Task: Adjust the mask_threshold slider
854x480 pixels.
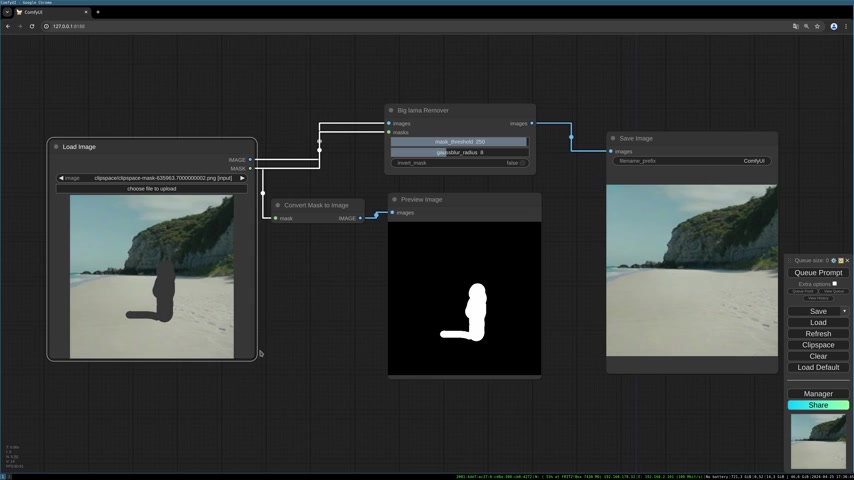Action: click(x=460, y=142)
